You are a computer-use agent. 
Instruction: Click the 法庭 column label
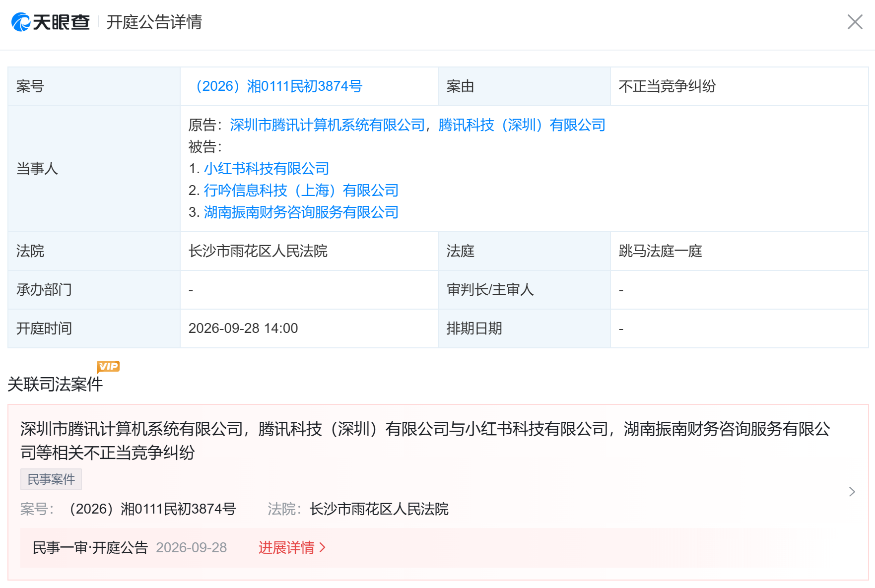(461, 251)
